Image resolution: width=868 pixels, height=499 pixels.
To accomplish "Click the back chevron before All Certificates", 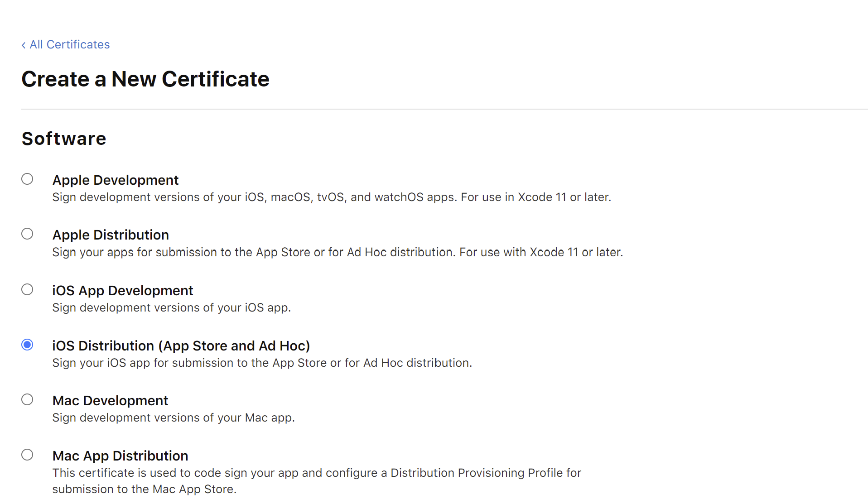I will pyautogui.click(x=24, y=45).
